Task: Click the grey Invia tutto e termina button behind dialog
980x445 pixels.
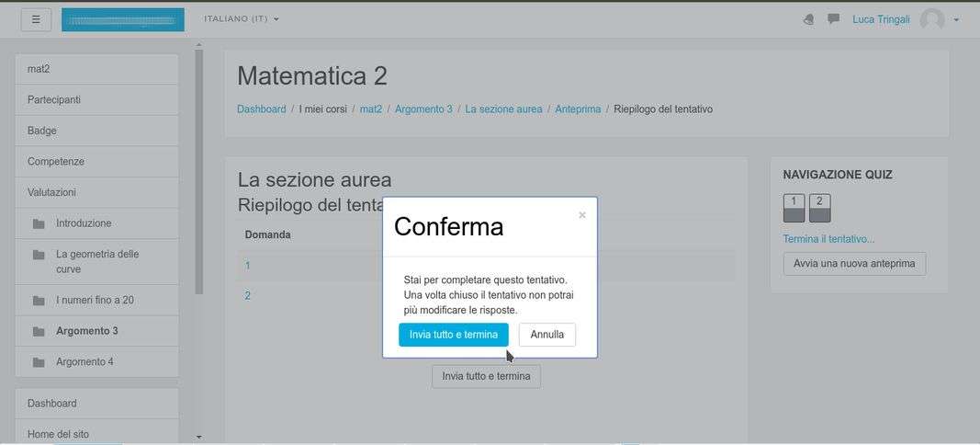Action: [x=486, y=376]
